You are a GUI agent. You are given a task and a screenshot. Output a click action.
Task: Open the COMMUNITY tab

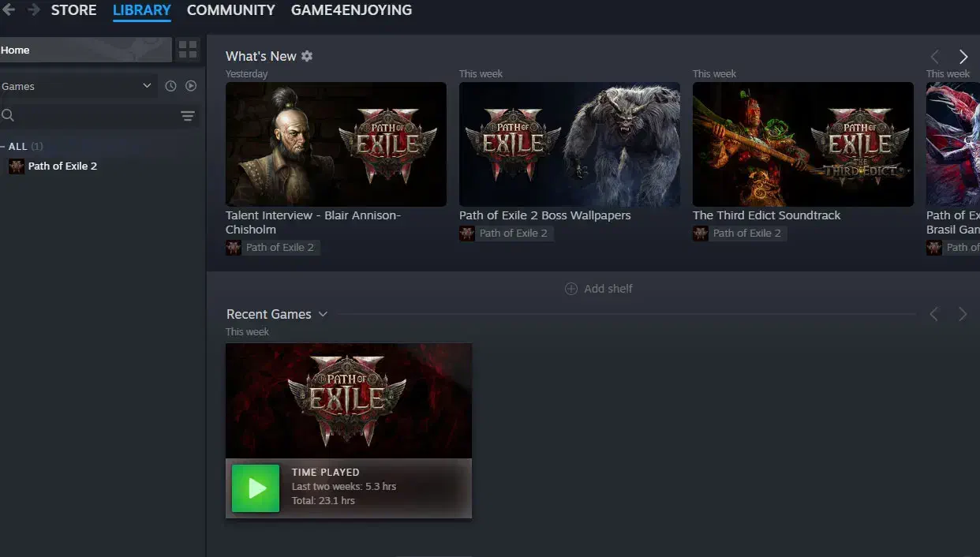coord(231,10)
